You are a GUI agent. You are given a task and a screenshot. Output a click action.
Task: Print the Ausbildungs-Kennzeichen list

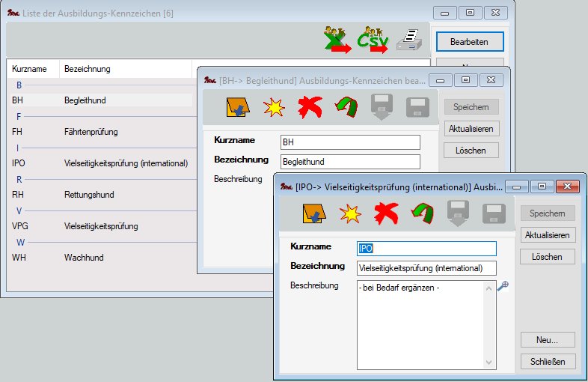coord(408,39)
